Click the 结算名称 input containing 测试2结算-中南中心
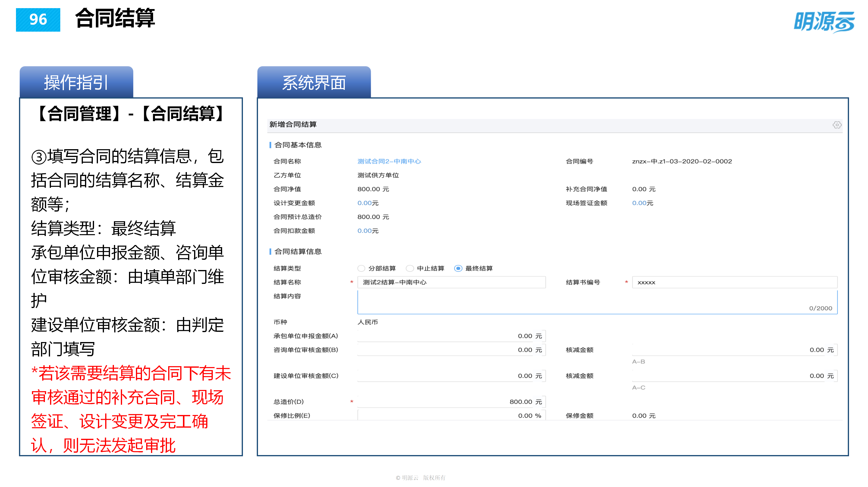Screen dimensions: 868x487 [x=451, y=282]
